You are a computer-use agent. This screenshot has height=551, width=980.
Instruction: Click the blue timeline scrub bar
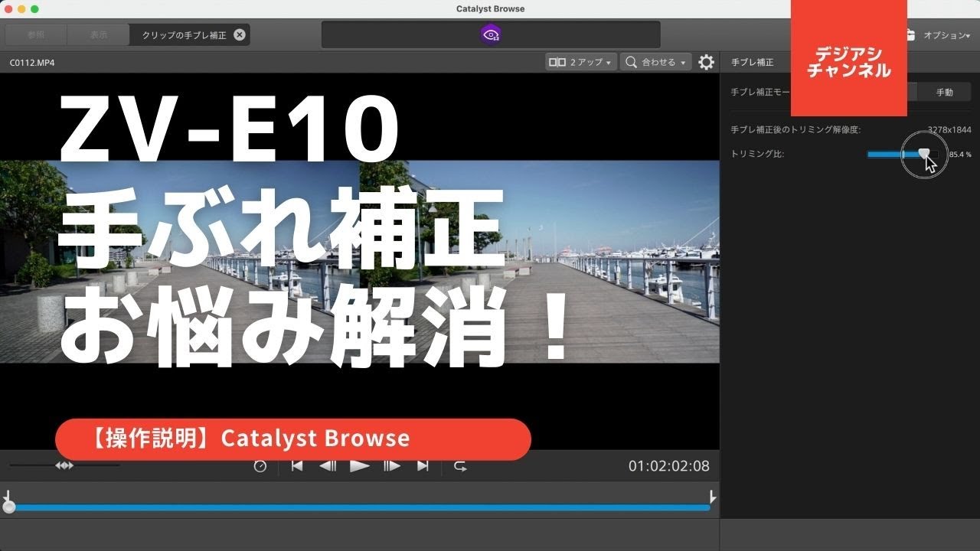tap(361, 507)
